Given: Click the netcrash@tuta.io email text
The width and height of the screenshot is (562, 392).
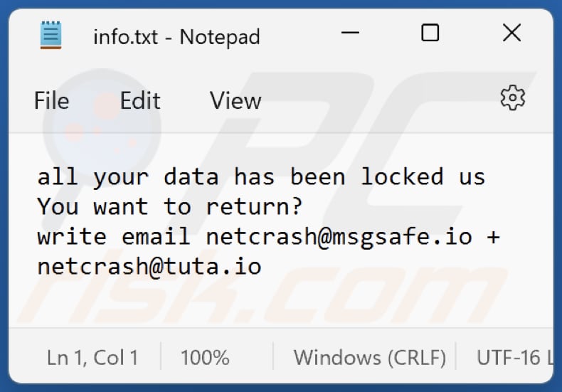Looking at the screenshot, I should click(149, 267).
